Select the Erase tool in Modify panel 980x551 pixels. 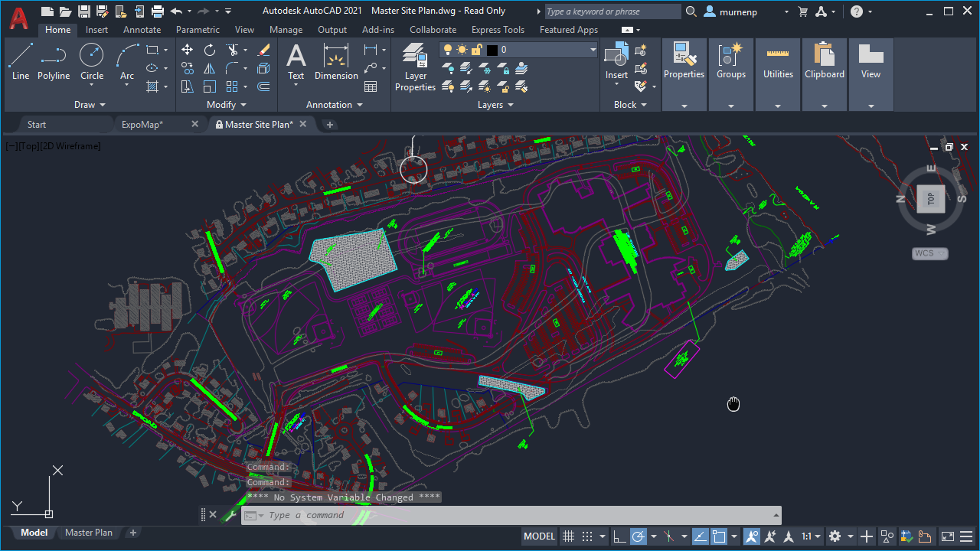264,49
